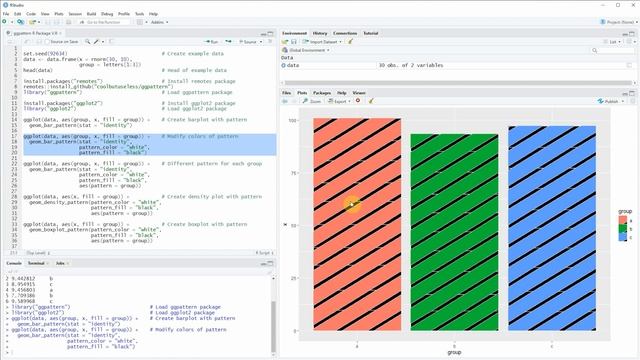This screenshot has width=640, height=360.
Task: Click the green legend swatch for group b
Action: point(622,229)
